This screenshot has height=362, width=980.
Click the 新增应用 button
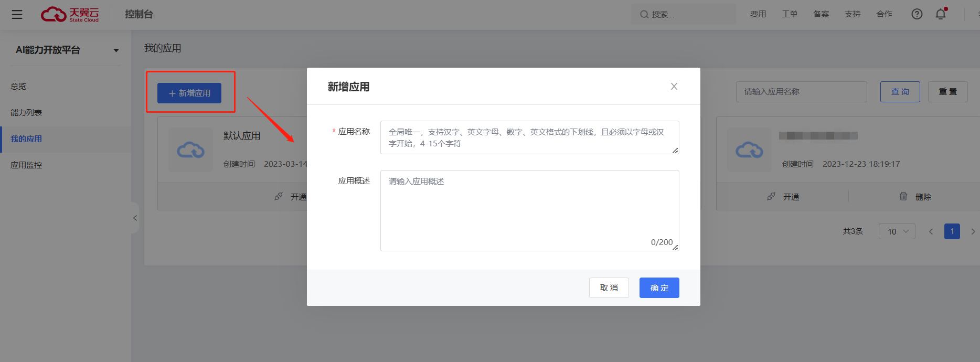pos(189,93)
